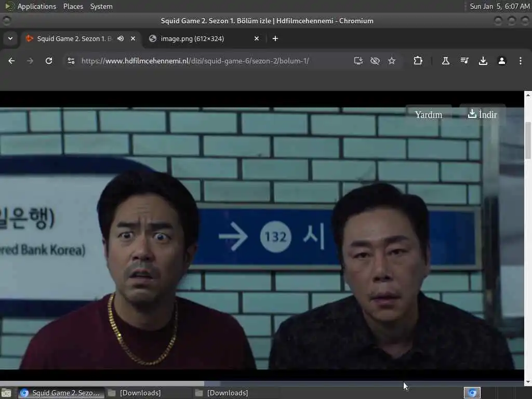
Task: Click the video frame to pause playback
Action: coord(262,238)
